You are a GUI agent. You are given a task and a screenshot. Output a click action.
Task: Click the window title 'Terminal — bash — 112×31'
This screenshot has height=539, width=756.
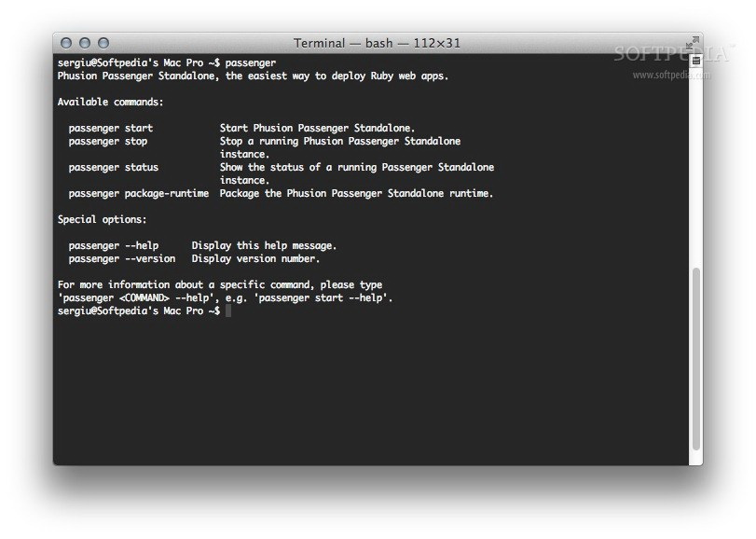pos(377,44)
